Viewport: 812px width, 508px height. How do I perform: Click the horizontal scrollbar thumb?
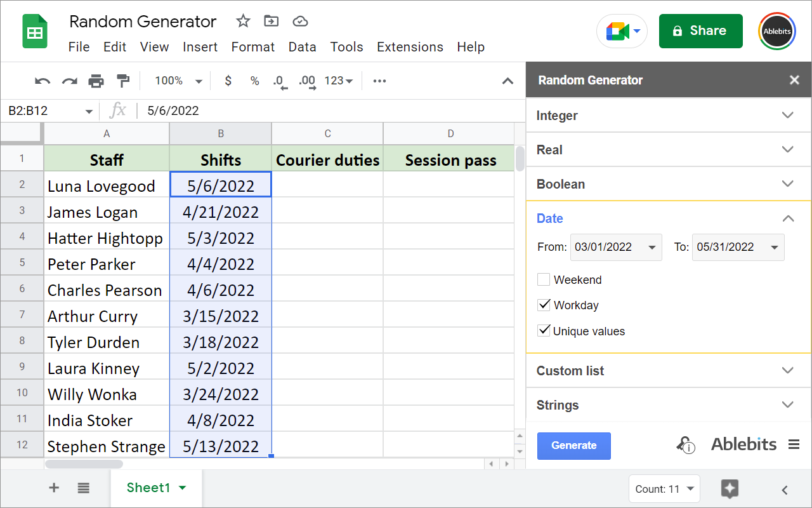[x=84, y=464]
